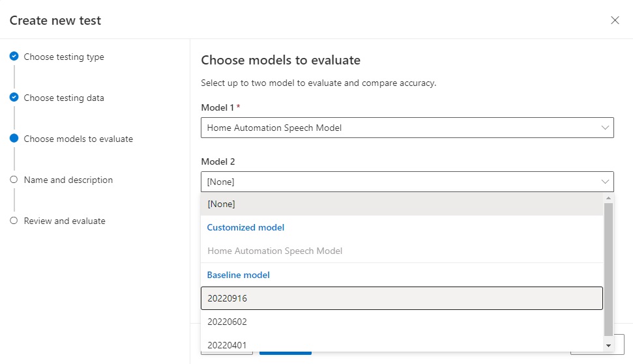Close the Create new test dialog

click(x=615, y=20)
